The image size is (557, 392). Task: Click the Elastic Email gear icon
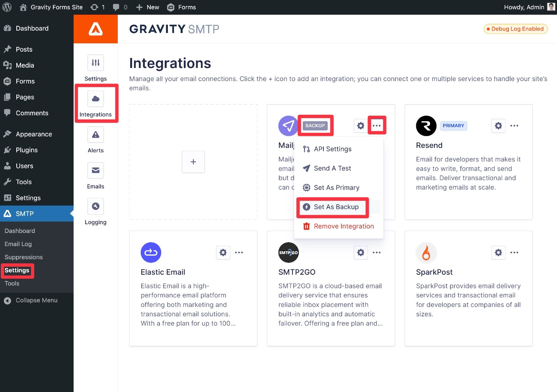coord(223,252)
